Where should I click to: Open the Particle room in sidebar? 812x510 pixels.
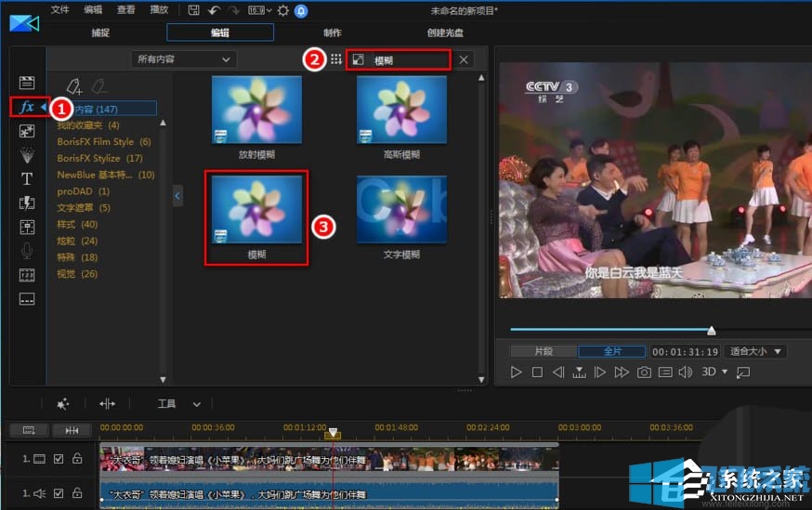27,154
